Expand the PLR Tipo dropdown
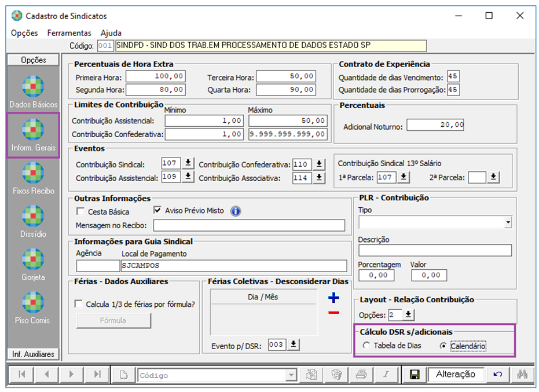This screenshot has height=392, width=539. pyautogui.click(x=508, y=222)
